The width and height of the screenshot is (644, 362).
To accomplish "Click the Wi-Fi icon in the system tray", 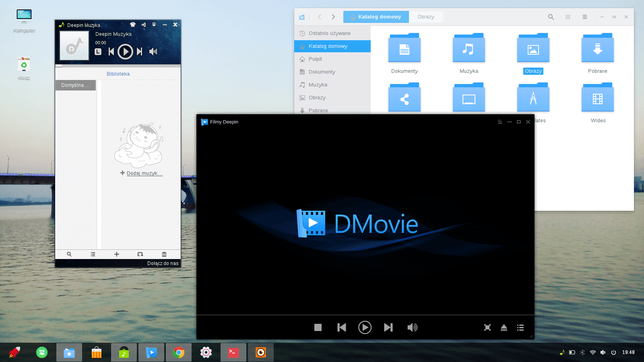I will pyautogui.click(x=593, y=352).
